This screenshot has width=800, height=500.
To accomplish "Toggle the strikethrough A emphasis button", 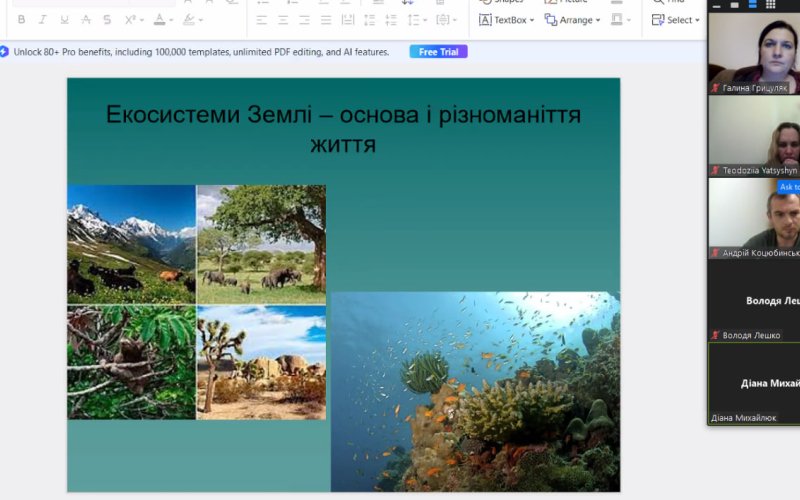I will [86, 20].
